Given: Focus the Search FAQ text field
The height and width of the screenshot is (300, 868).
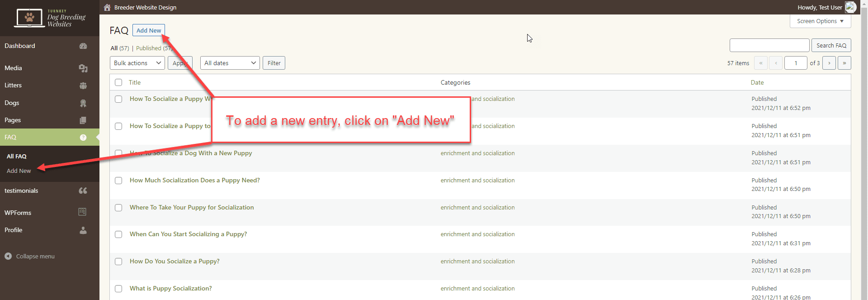Looking at the screenshot, I should point(769,45).
